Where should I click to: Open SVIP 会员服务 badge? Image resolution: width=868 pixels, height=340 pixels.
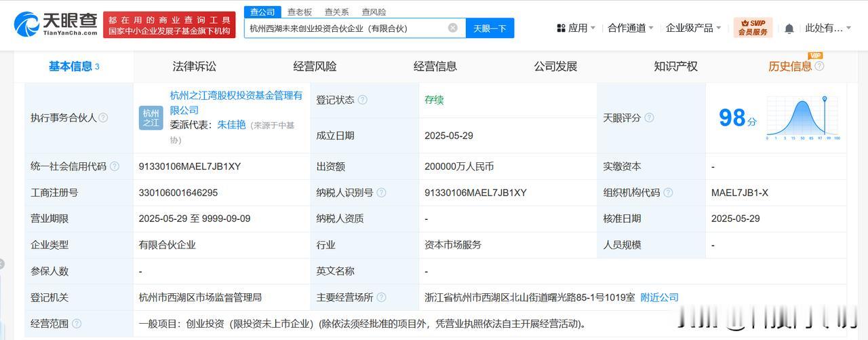(753, 28)
